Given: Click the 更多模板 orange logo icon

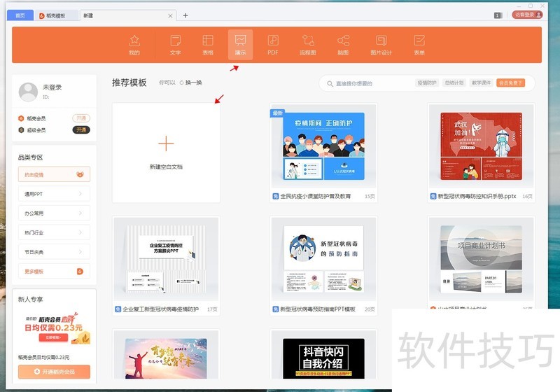Looking at the screenshot, I should (80, 272).
